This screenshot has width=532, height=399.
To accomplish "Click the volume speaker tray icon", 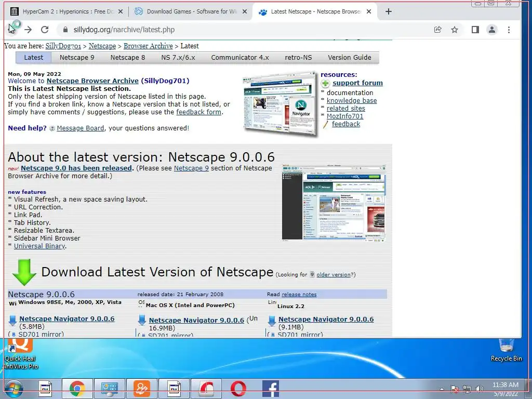I will point(479,389).
